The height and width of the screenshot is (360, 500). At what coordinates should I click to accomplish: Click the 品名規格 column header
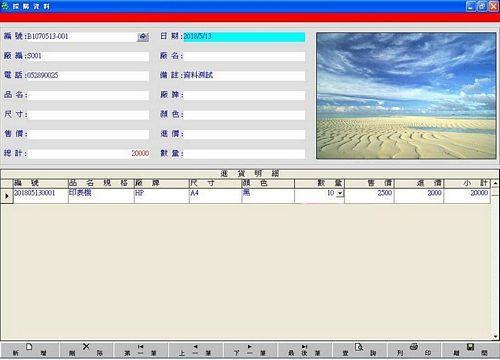pyautogui.click(x=101, y=183)
